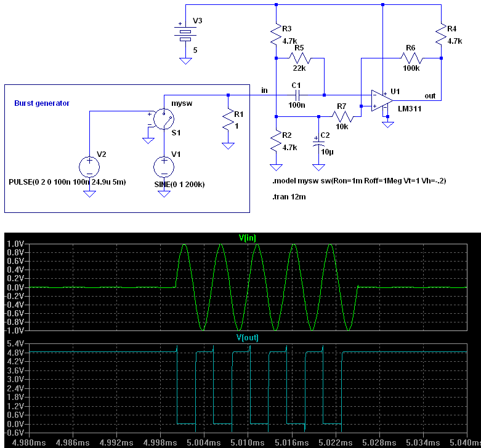Click the 5.004ms time axis label
Viewport: 481px width, 448px height.
click(x=204, y=442)
